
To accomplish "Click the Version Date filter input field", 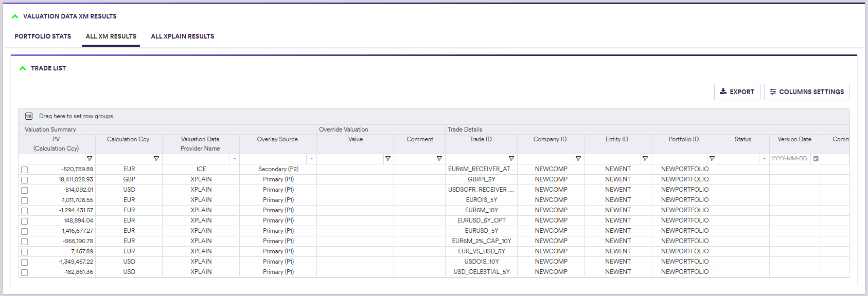I will (x=789, y=159).
